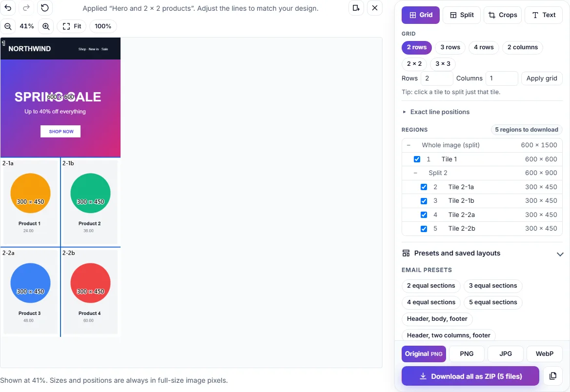
Task: Select the 2 × 2 grid option
Action: click(414, 63)
